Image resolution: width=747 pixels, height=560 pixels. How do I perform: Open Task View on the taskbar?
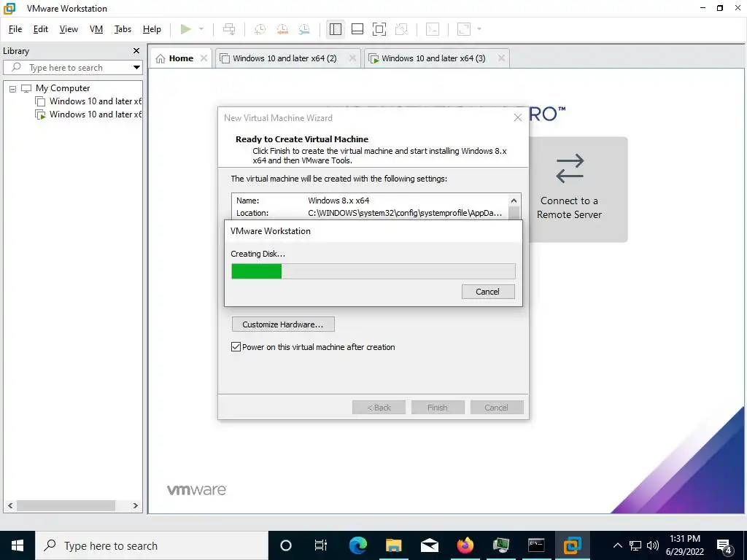(321, 545)
